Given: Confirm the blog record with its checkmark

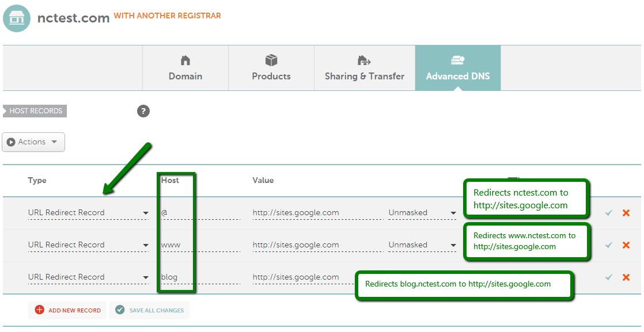Looking at the screenshot, I should pos(609,277).
